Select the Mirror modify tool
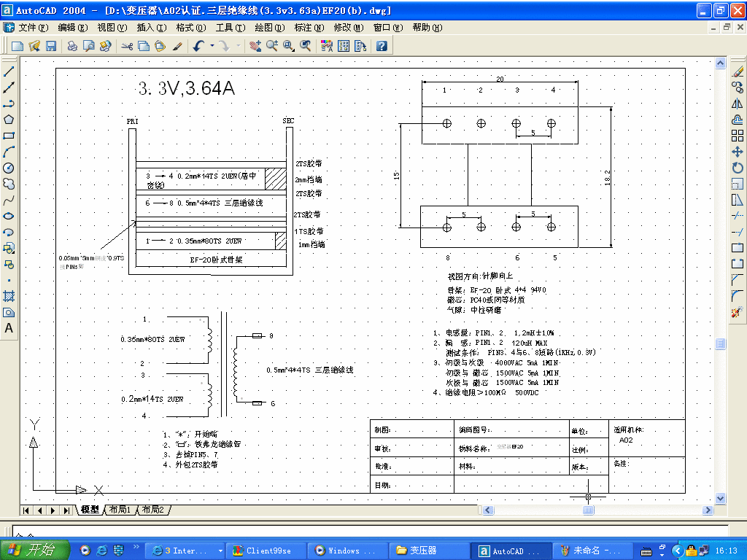Viewport: 747px width, 560px height. pos(738,104)
